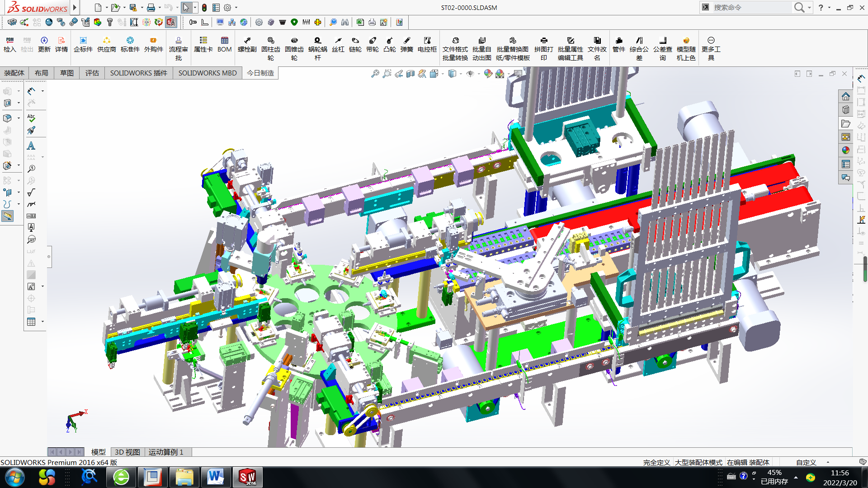Open the Options dropdown arrow
The width and height of the screenshot is (868, 488).
(x=236, y=8)
